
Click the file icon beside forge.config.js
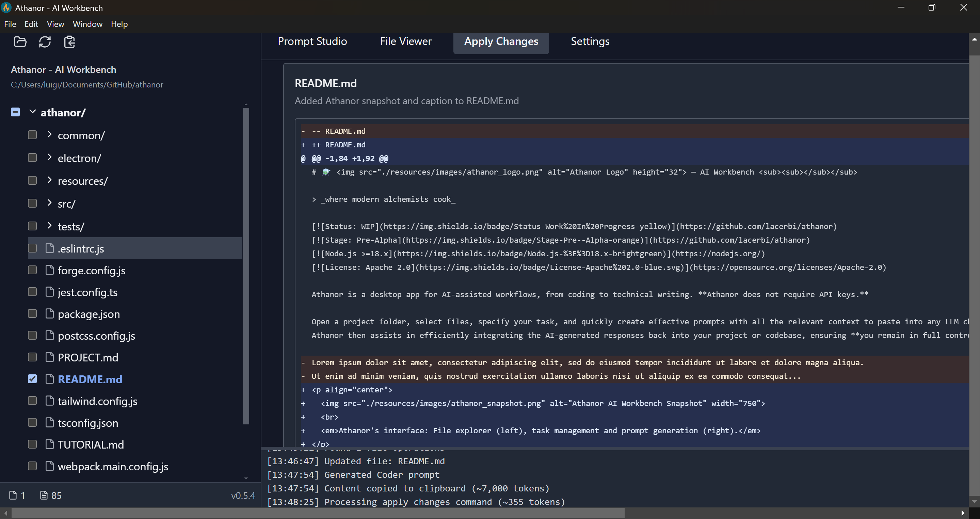(x=49, y=270)
